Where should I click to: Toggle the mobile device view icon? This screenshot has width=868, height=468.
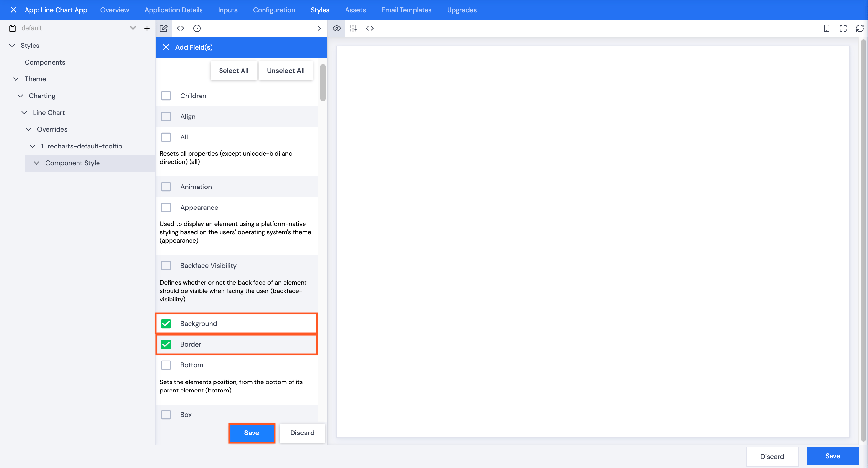[x=826, y=28]
